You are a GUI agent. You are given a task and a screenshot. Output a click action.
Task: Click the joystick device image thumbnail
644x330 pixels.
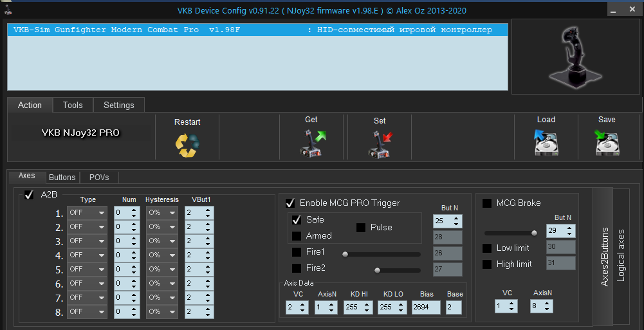click(575, 57)
